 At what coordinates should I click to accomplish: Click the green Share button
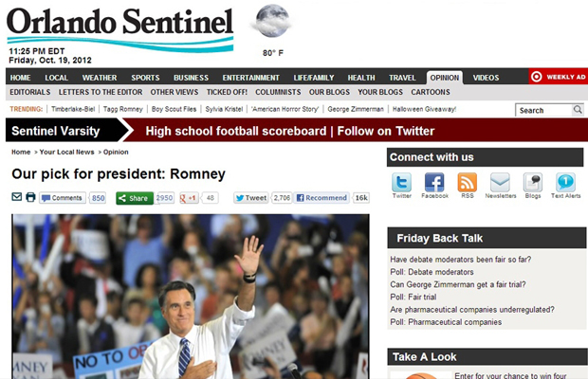135,198
